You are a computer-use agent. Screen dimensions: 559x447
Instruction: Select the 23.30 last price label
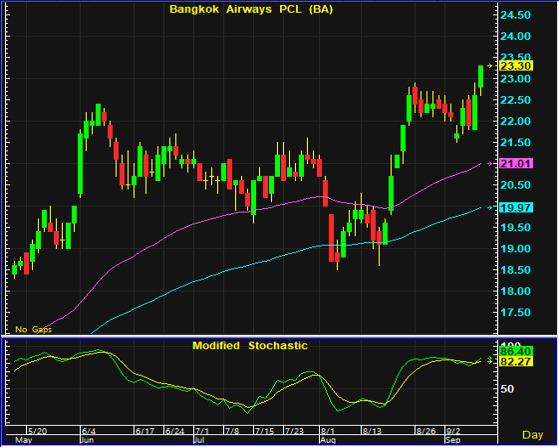pyautogui.click(x=516, y=66)
